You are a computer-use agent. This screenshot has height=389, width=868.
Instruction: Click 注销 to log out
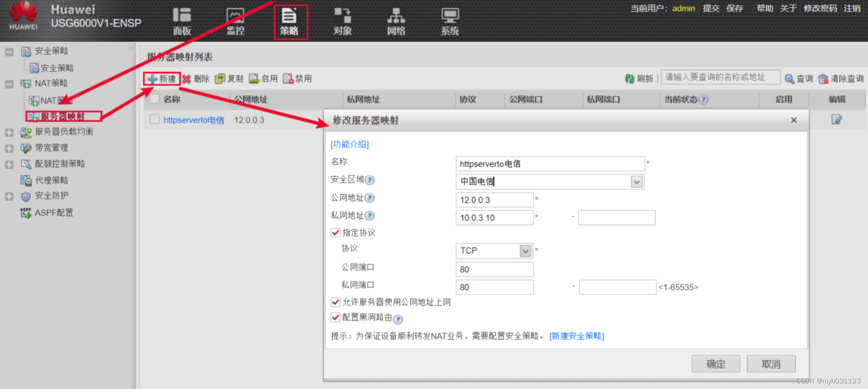click(x=852, y=8)
